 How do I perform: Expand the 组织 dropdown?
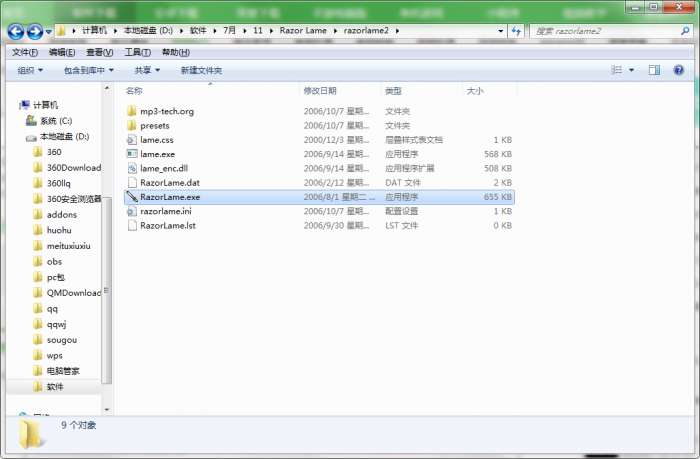(30, 70)
